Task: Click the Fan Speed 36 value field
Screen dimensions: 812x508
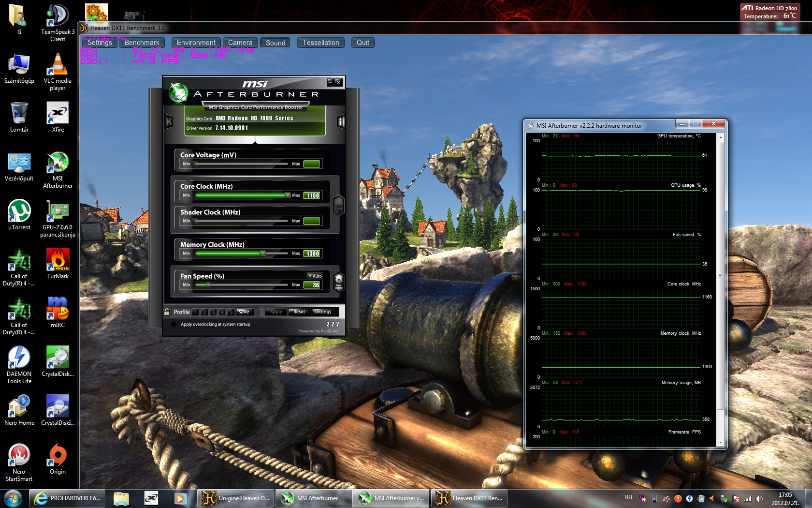Action: [x=312, y=285]
